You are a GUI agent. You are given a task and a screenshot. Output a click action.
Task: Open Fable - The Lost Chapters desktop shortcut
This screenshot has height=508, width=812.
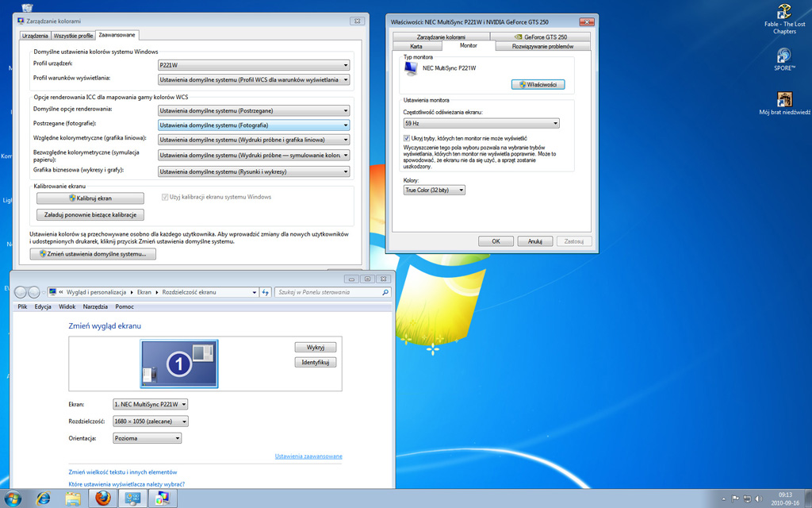point(784,19)
